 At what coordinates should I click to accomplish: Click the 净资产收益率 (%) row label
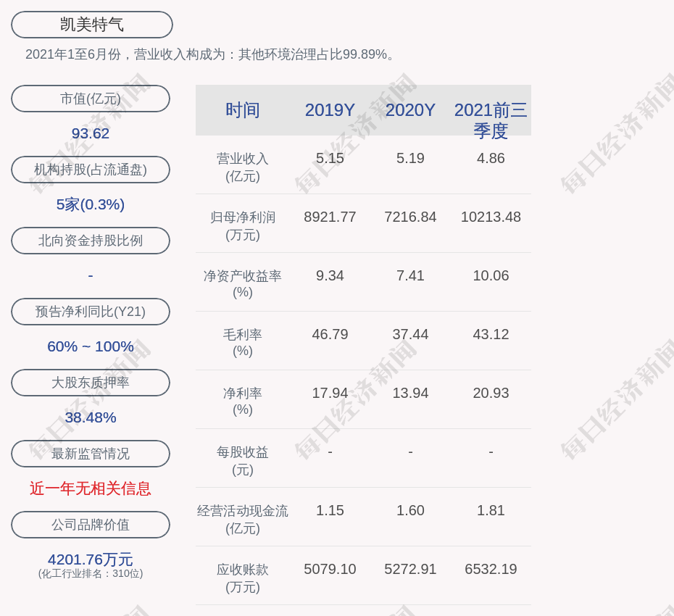243,284
